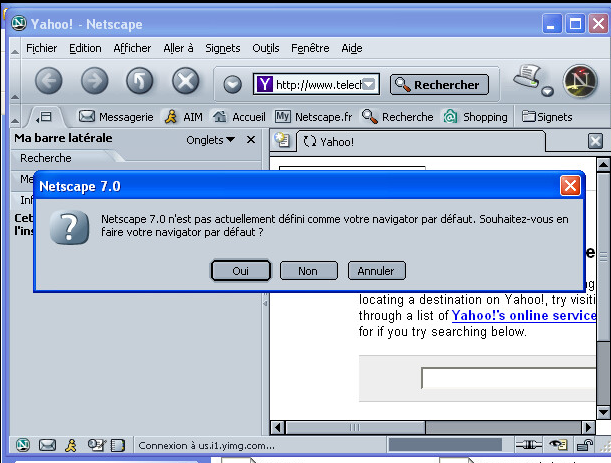Open Messagerie on personal toolbar
This screenshot has width=611, height=463.
[116, 117]
